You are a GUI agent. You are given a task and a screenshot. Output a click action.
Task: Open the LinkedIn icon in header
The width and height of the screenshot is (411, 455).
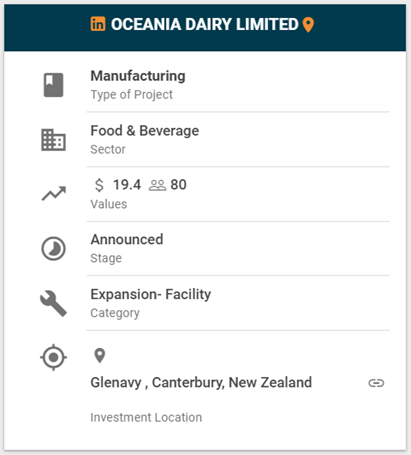pos(98,24)
